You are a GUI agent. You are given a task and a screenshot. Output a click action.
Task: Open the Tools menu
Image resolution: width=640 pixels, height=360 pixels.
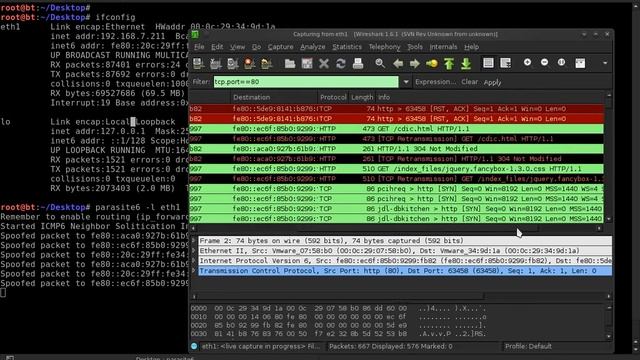coord(415,47)
